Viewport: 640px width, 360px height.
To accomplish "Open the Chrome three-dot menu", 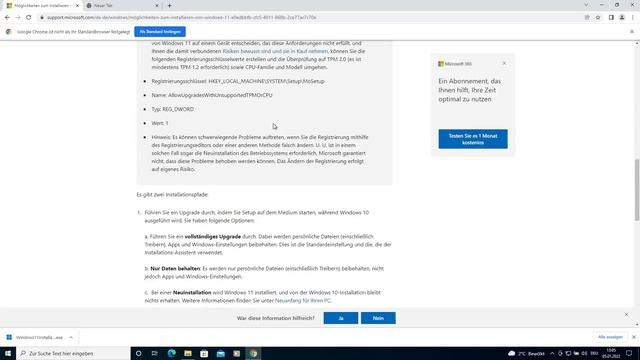I will tap(633, 18).
